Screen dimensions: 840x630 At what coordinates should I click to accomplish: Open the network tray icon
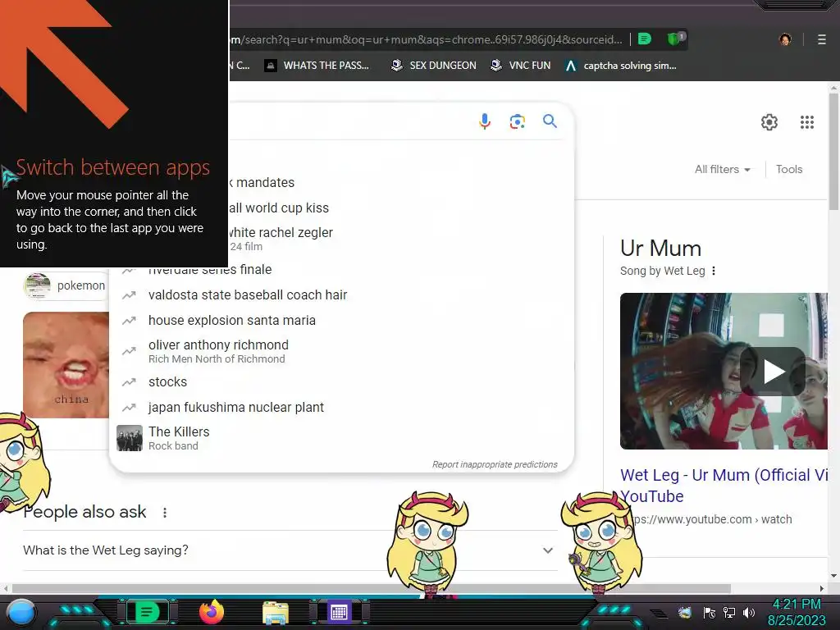(x=728, y=612)
